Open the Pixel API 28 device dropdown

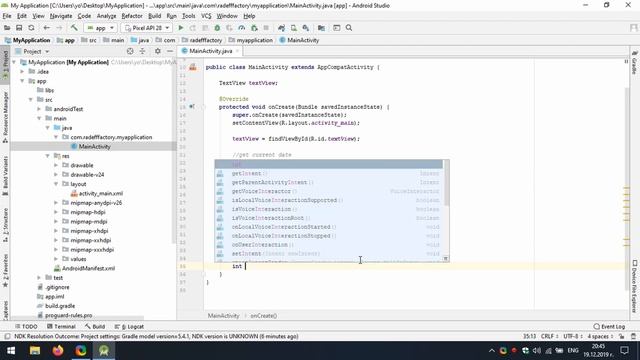pyautogui.click(x=146, y=28)
